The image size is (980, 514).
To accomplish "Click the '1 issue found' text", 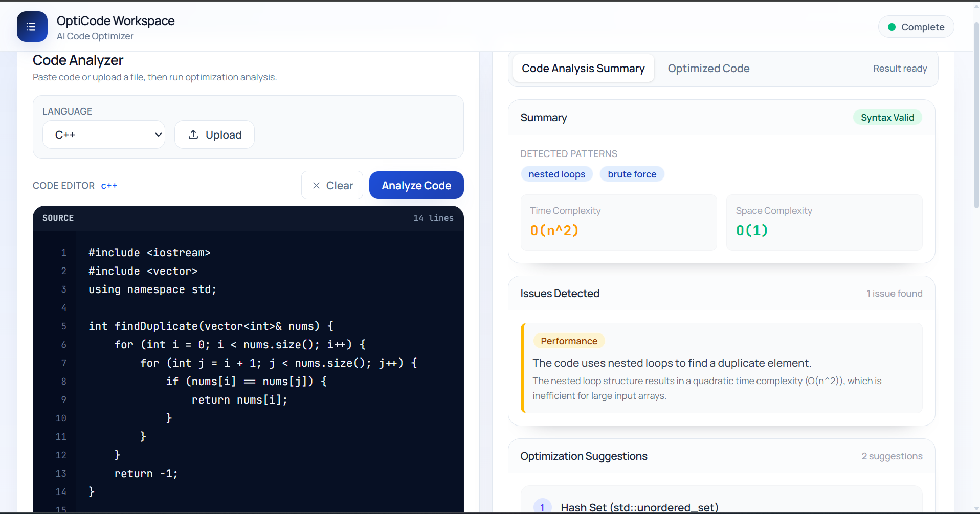I will point(894,294).
